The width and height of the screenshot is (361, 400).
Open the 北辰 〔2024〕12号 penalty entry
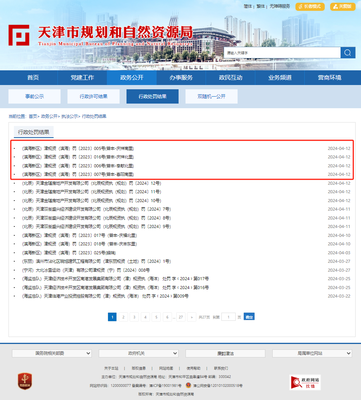92,183
